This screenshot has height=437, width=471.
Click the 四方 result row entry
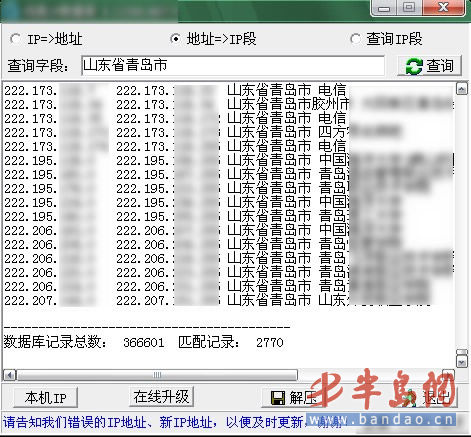point(229,132)
